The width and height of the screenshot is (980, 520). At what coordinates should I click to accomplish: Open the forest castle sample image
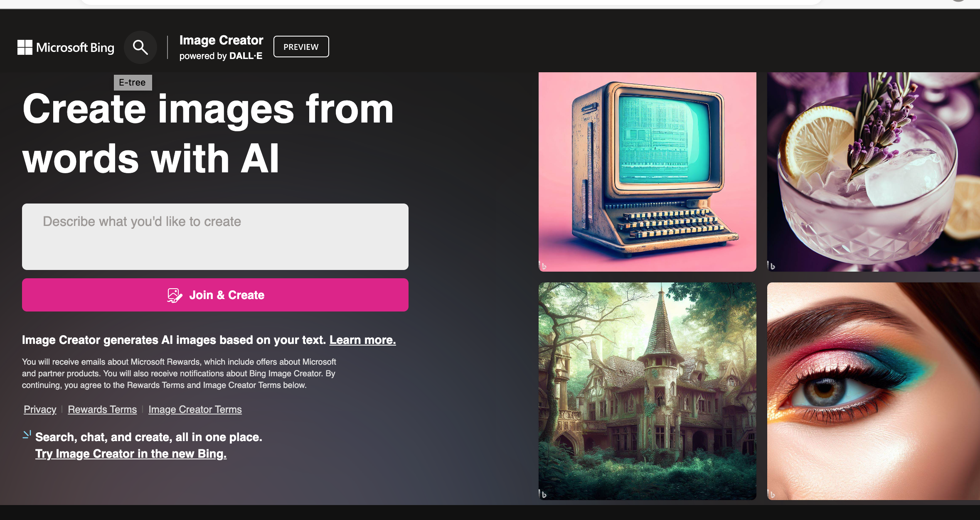[x=648, y=391]
